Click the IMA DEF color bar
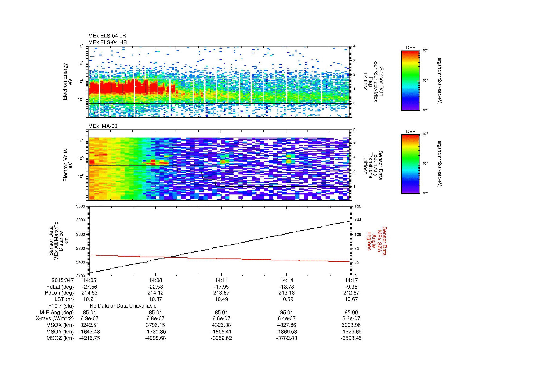The image size is (555, 392). click(410, 164)
